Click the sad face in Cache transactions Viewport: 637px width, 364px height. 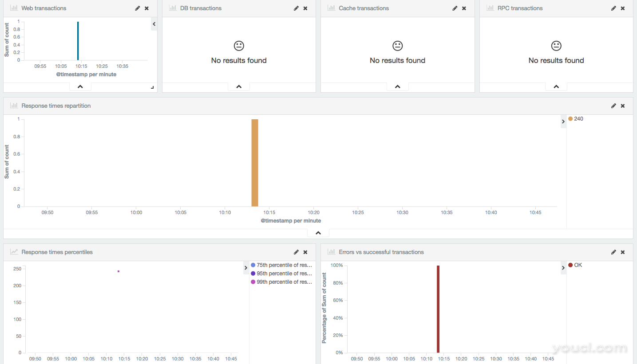click(398, 46)
